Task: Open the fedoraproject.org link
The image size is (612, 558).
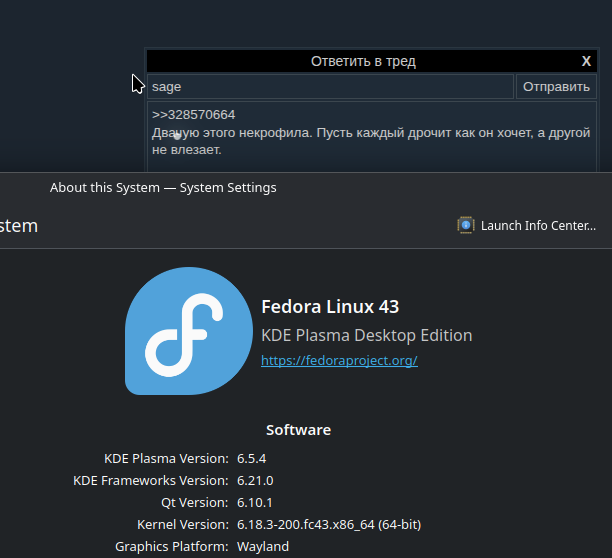Action: [339, 360]
